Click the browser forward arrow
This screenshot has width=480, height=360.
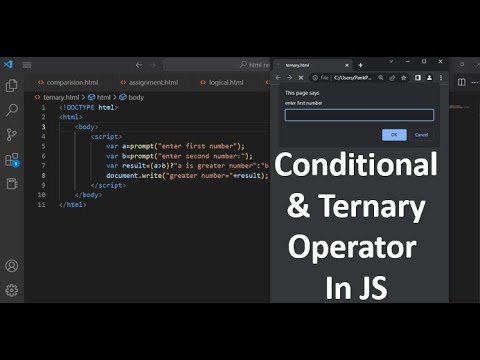point(289,78)
